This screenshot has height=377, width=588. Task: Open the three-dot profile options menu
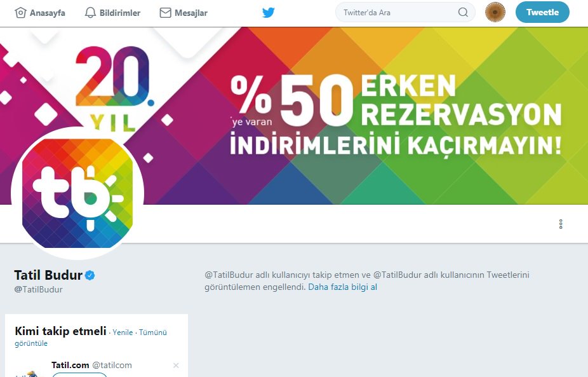(561, 224)
